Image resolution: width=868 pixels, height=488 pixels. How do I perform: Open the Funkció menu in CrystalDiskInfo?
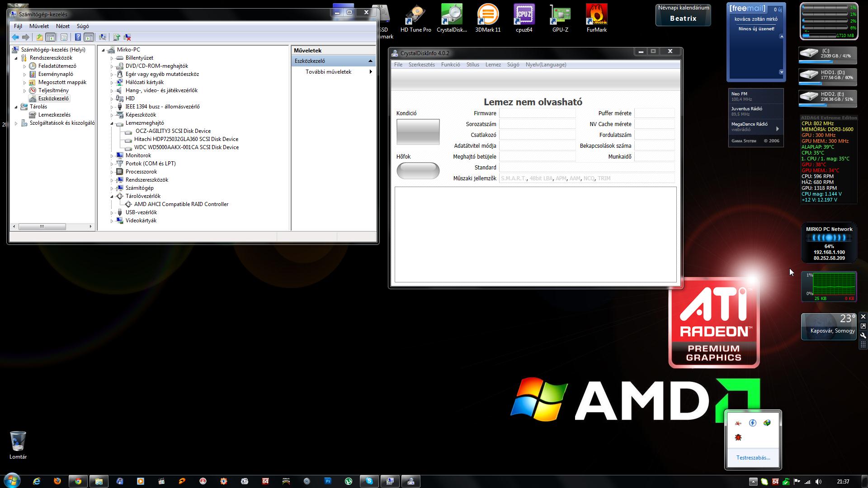(x=450, y=65)
